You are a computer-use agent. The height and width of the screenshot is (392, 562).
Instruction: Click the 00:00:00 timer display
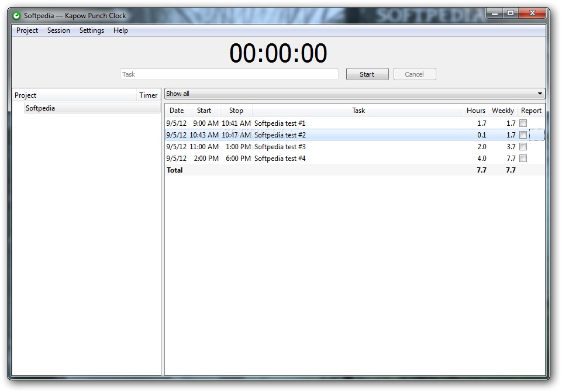[x=278, y=53]
